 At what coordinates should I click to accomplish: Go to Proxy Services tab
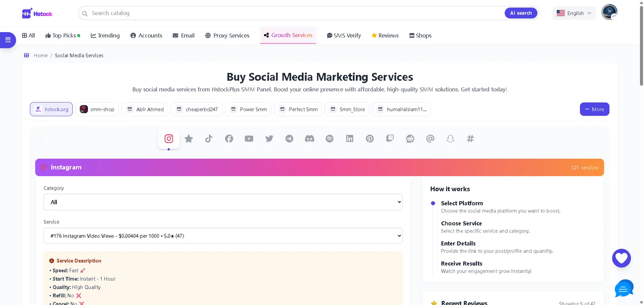coord(227,35)
